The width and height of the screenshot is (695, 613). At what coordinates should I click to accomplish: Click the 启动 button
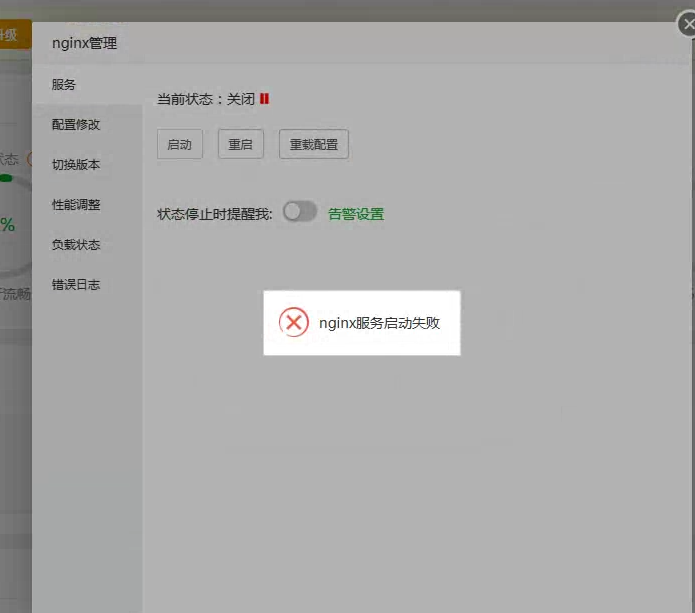click(180, 144)
